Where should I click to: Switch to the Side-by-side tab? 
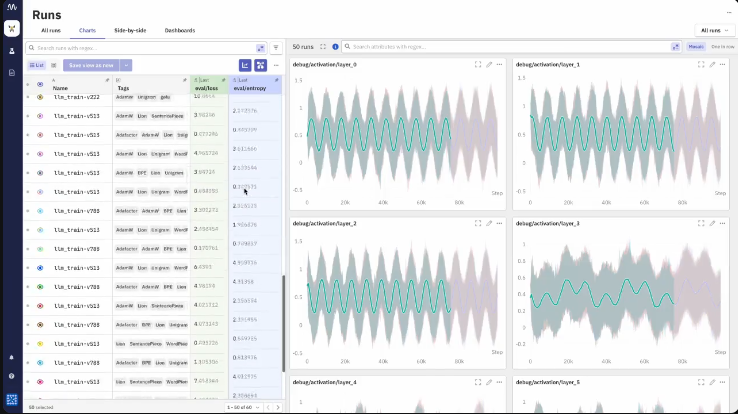coord(129,30)
